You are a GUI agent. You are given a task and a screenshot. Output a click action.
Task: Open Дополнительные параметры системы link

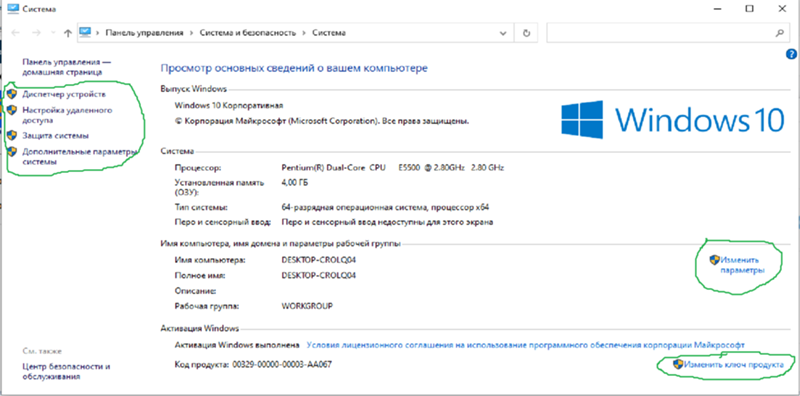pos(81,157)
